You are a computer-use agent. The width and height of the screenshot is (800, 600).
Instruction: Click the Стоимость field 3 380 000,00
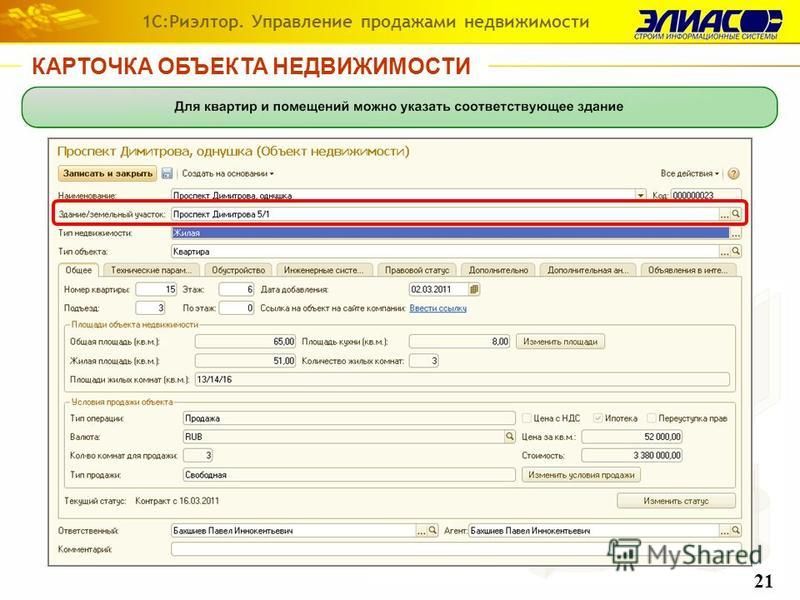pyautogui.click(x=632, y=455)
